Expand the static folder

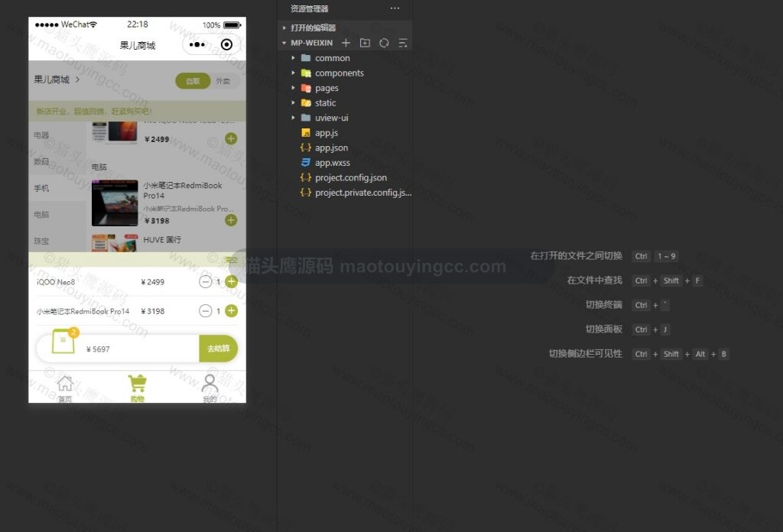point(326,102)
